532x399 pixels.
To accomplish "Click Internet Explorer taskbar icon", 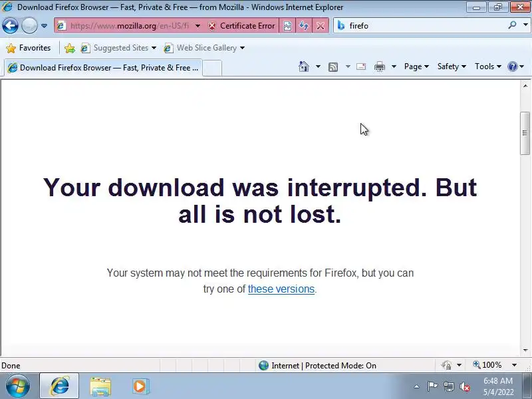I will pos(59,386).
